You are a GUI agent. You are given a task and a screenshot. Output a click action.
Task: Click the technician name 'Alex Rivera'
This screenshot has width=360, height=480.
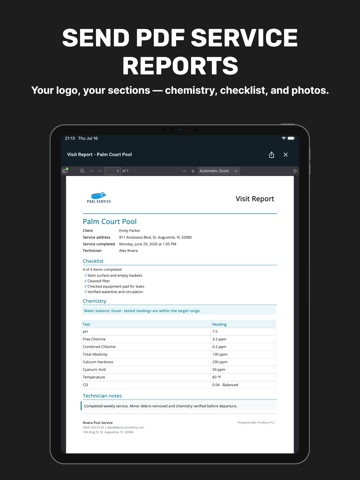(128, 251)
